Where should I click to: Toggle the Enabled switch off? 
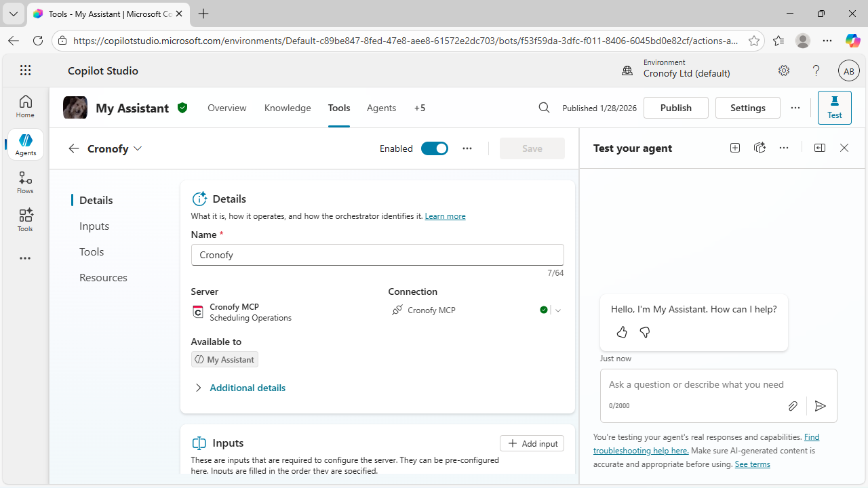pyautogui.click(x=435, y=148)
